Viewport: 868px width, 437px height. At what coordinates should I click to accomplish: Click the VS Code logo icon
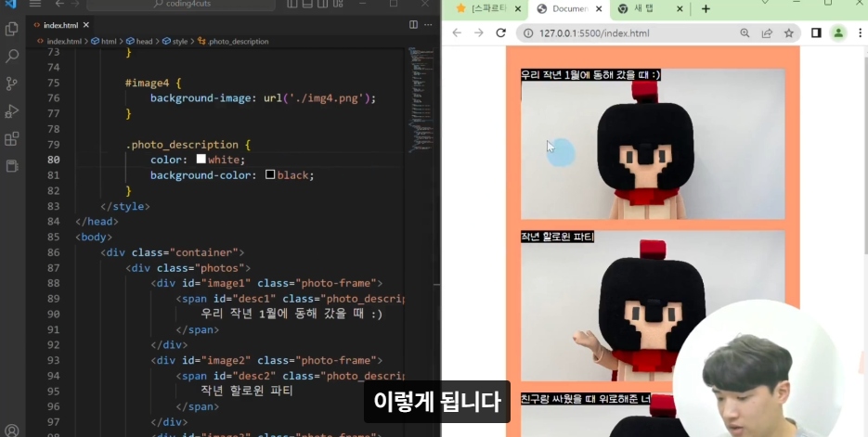pyautogui.click(x=10, y=4)
